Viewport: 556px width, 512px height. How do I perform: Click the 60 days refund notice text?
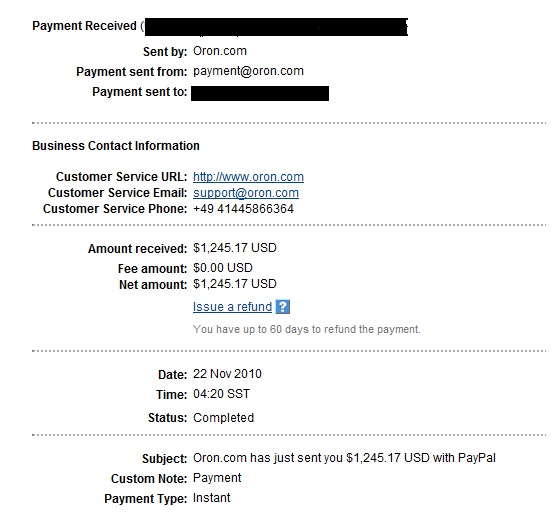pos(307,329)
